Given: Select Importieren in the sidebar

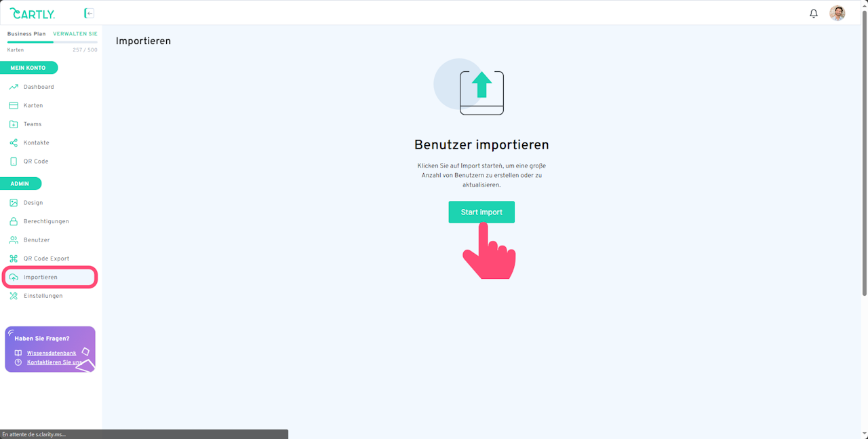Looking at the screenshot, I should coord(51,278).
